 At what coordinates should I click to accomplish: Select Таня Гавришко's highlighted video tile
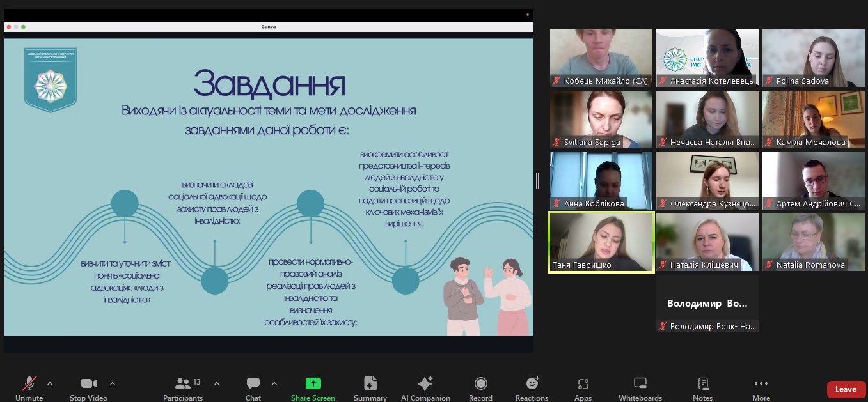601,242
